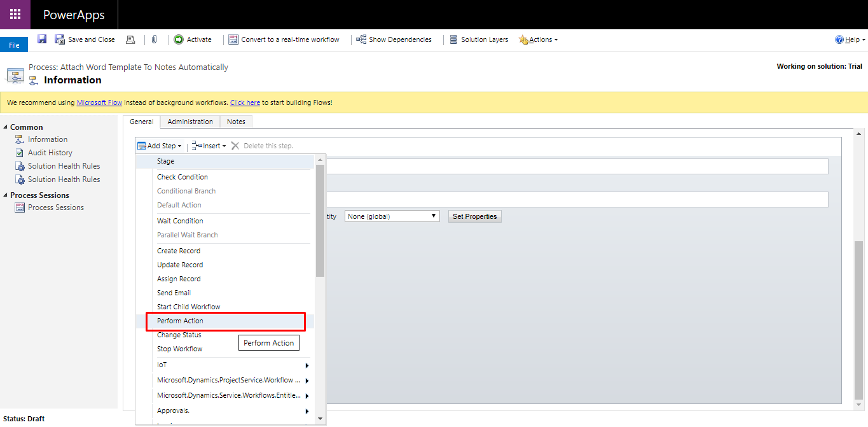Select Perform Action menu item

225,321
